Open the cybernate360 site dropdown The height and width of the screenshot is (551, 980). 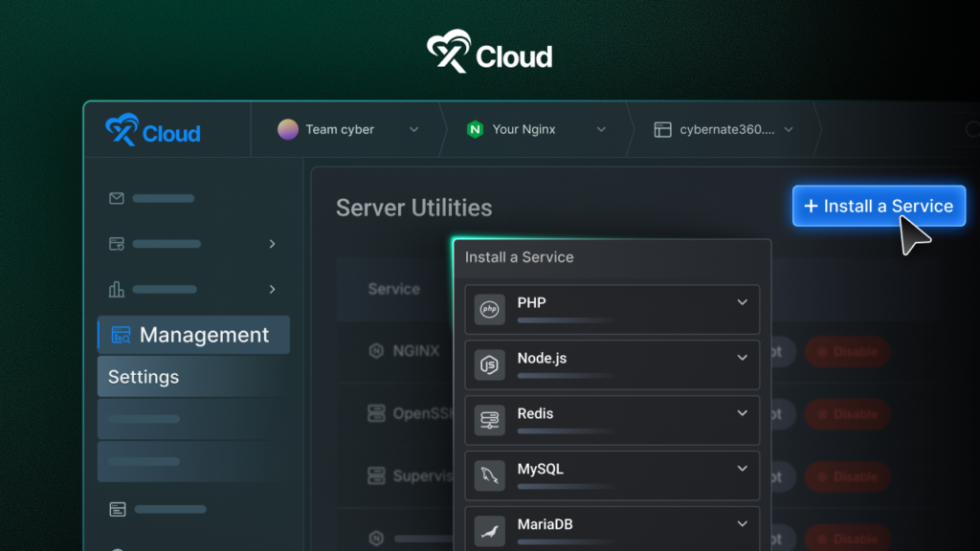[x=724, y=129]
